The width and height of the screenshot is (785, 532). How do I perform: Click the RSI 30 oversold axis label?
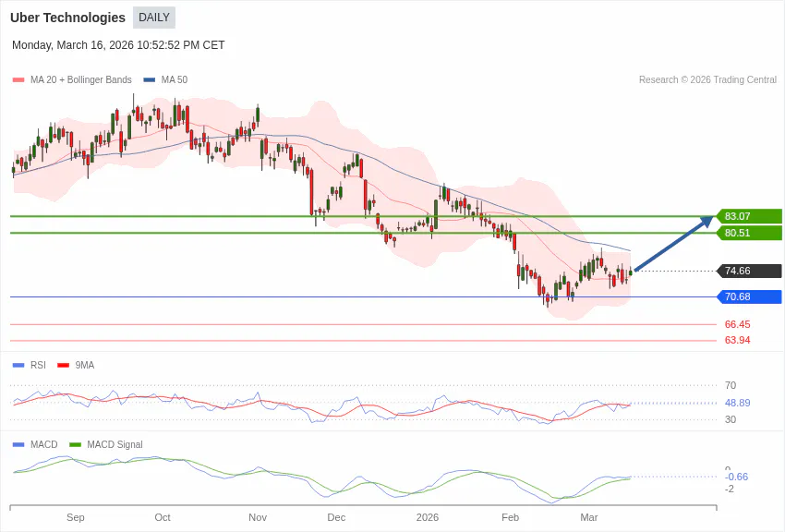731,419
